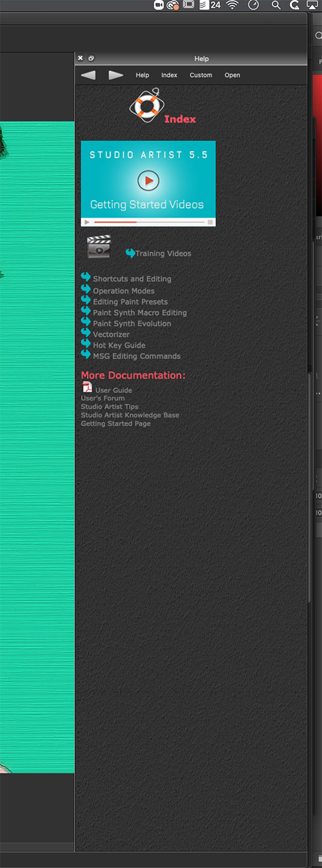Go forward with the right arrow

click(116, 75)
